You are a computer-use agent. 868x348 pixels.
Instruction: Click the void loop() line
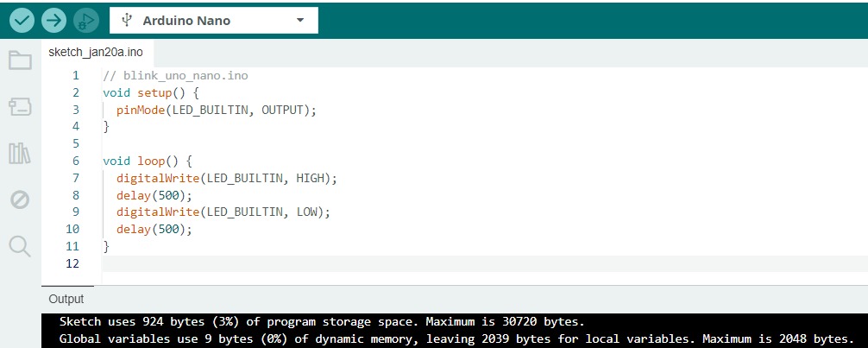pos(148,161)
